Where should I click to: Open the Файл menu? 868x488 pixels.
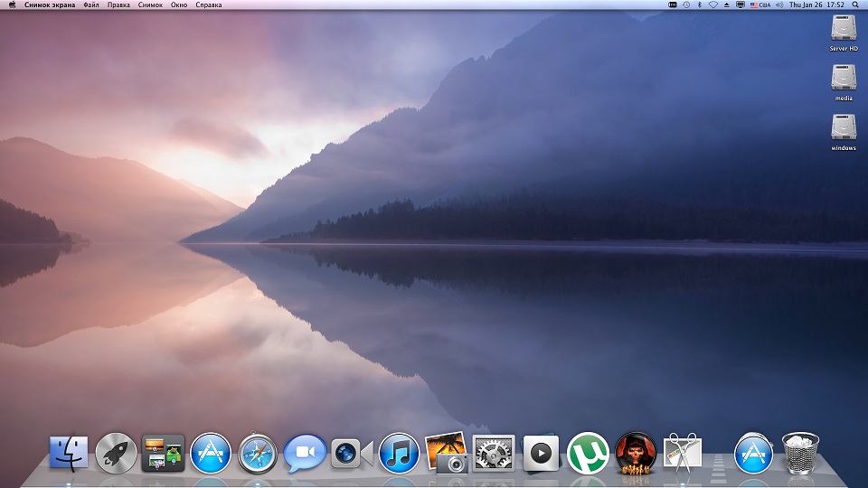[91, 5]
